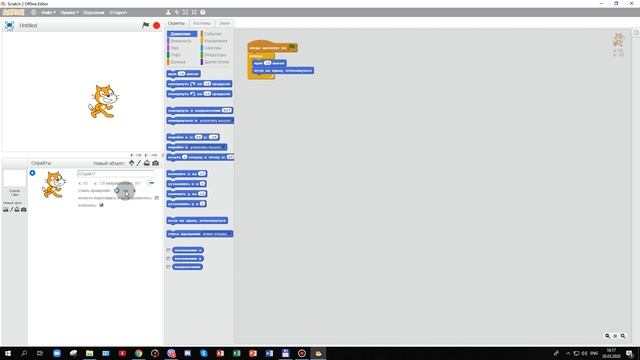This screenshot has width=640, height=360.
Task: Click the sprite direction dial in the info panel
Action: 151,183
